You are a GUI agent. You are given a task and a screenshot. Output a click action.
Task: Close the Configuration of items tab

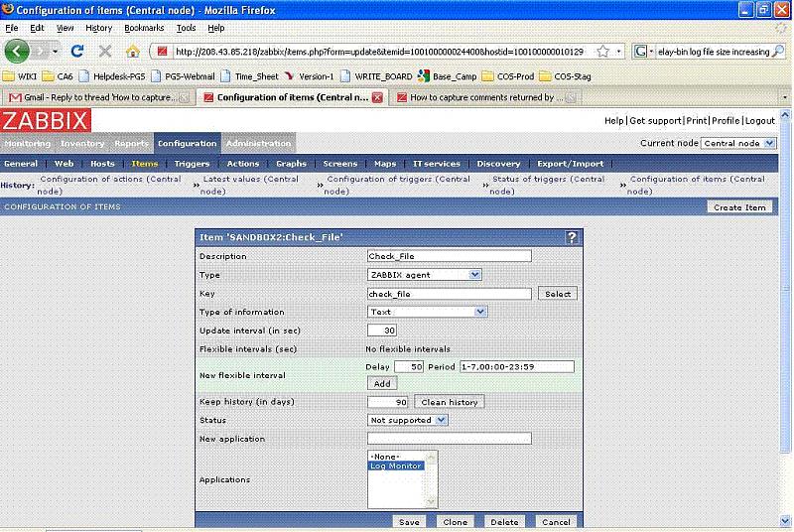click(x=377, y=97)
